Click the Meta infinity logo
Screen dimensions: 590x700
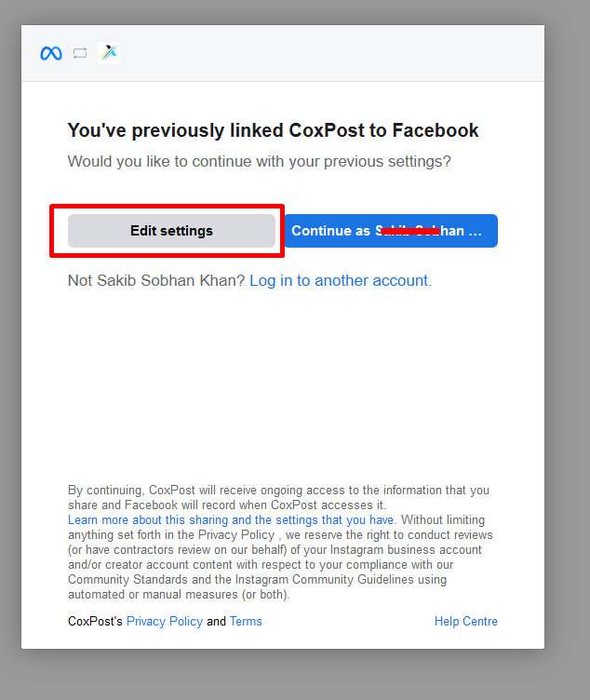pos(51,53)
